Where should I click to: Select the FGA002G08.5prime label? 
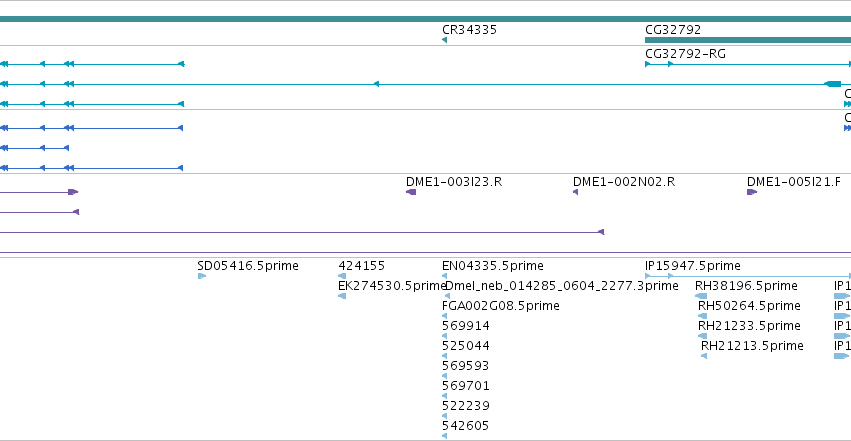[x=500, y=306]
